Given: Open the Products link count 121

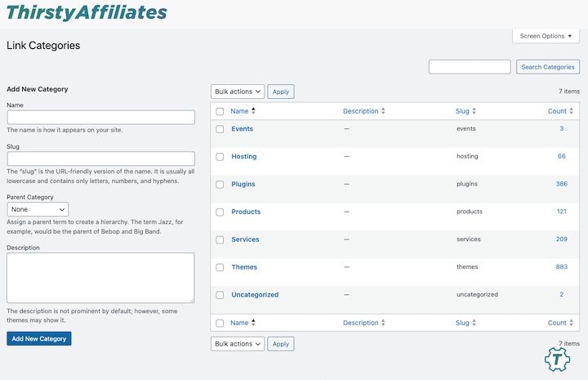Looking at the screenshot, I should [x=561, y=211].
